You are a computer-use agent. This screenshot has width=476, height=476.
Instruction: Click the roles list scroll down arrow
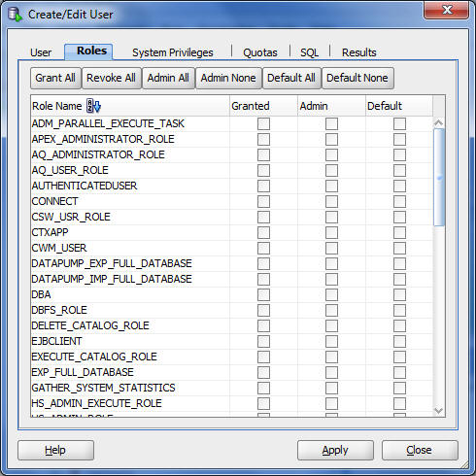(x=439, y=411)
